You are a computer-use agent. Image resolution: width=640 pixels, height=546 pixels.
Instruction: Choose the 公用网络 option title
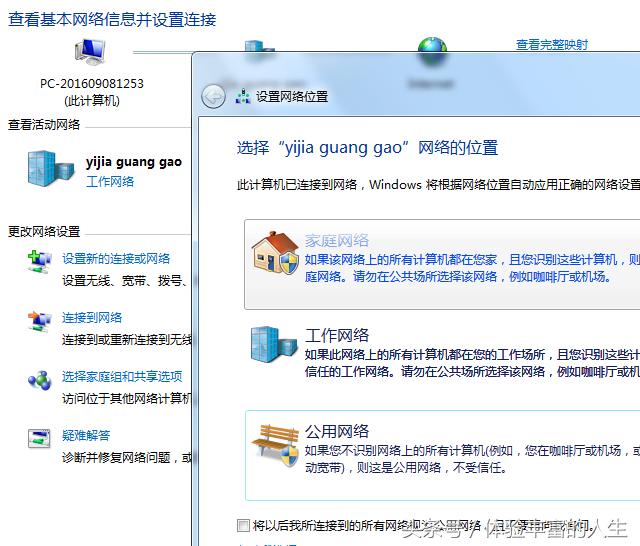(337, 431)
